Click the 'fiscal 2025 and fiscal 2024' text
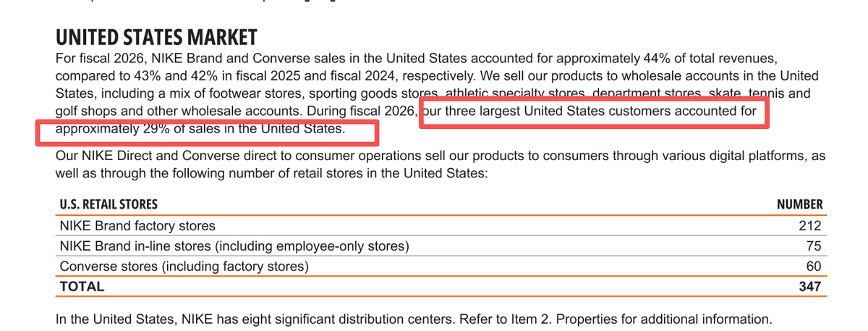868x331 pixels. [x=318, y=75]
